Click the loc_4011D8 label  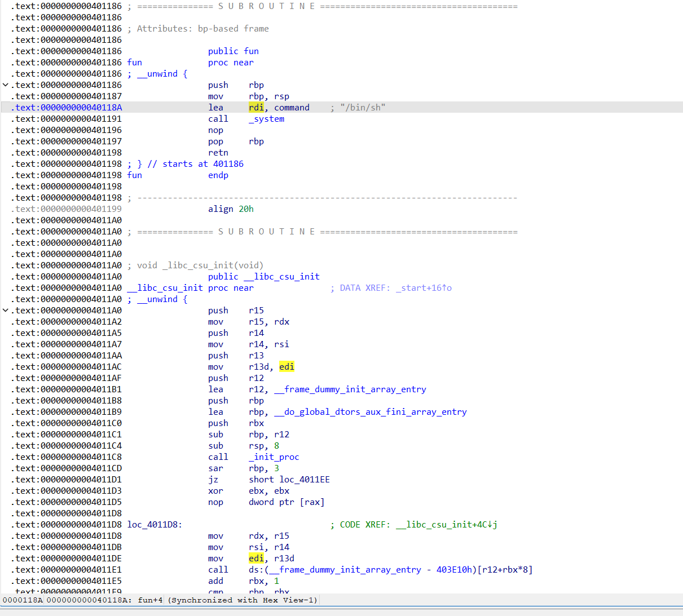tap(155, 525)
